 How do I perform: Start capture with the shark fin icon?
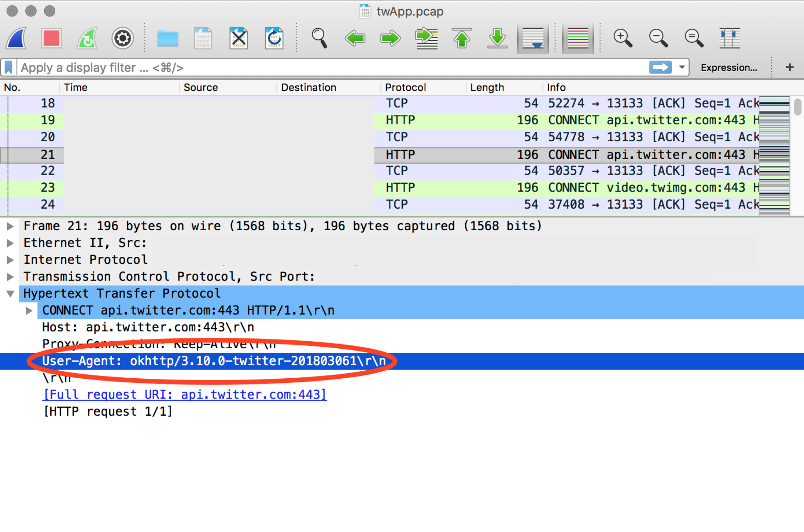(x=17, y=38)
